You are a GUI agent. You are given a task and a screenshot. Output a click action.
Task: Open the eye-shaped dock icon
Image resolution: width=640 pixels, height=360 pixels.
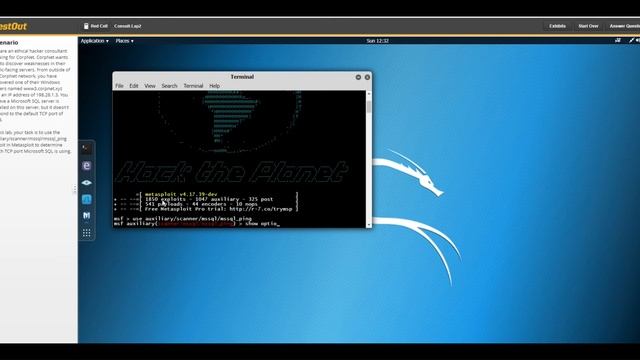pyautogui.click(x=87, y=182)
